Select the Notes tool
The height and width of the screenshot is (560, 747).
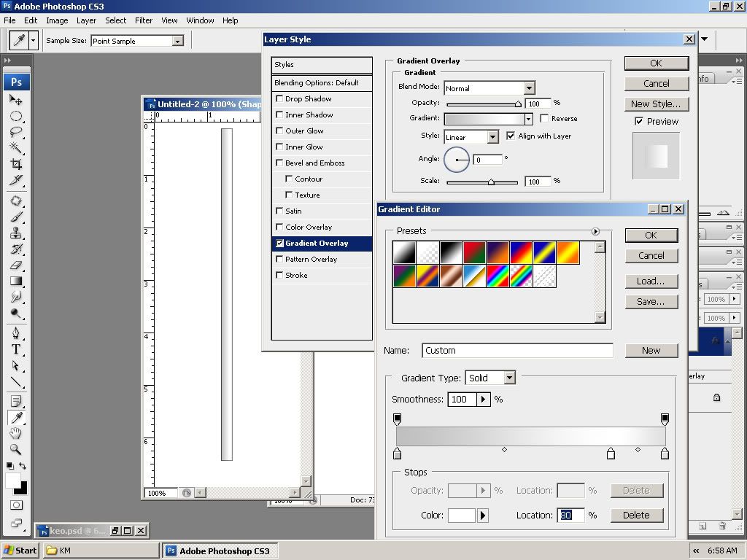(x=16, y=402)
